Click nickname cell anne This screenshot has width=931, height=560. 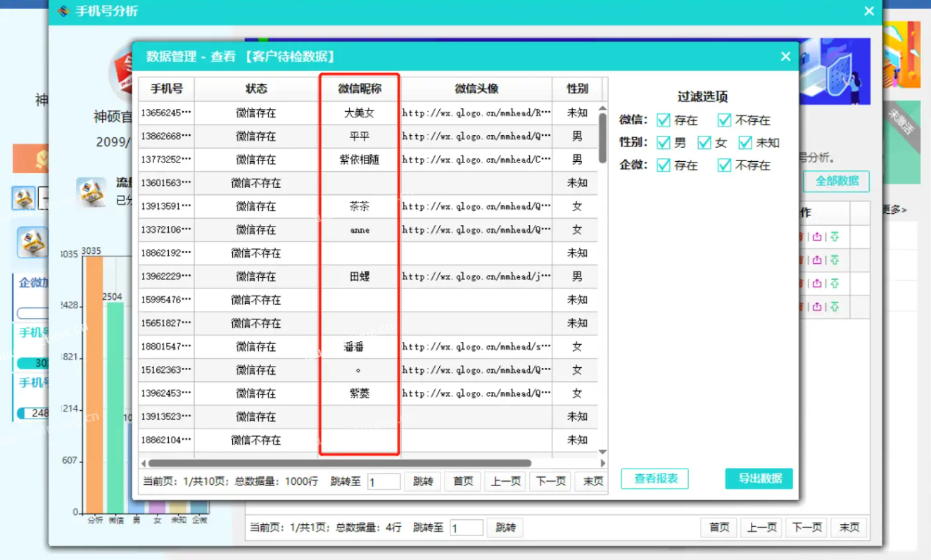[x=360, y=229]
